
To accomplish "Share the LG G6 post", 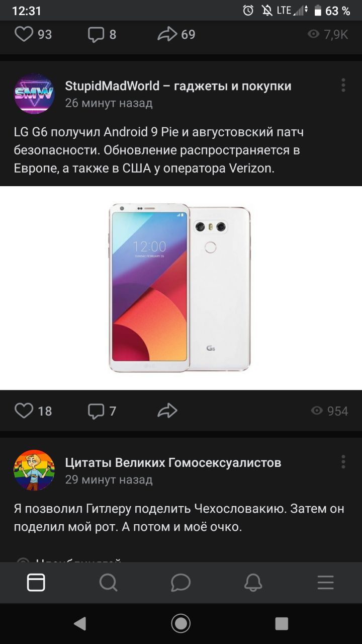I will pyautogui.click(x=167, y=411).
